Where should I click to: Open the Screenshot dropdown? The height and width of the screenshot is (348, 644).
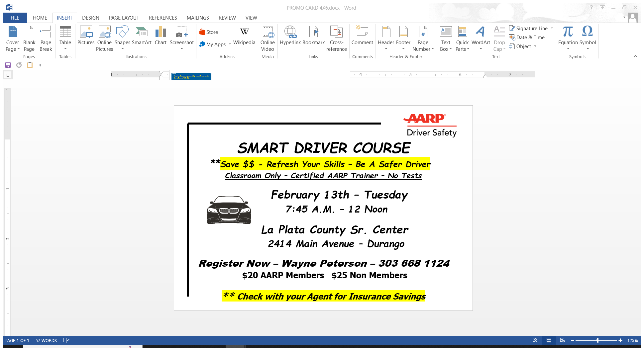(181, 39)
